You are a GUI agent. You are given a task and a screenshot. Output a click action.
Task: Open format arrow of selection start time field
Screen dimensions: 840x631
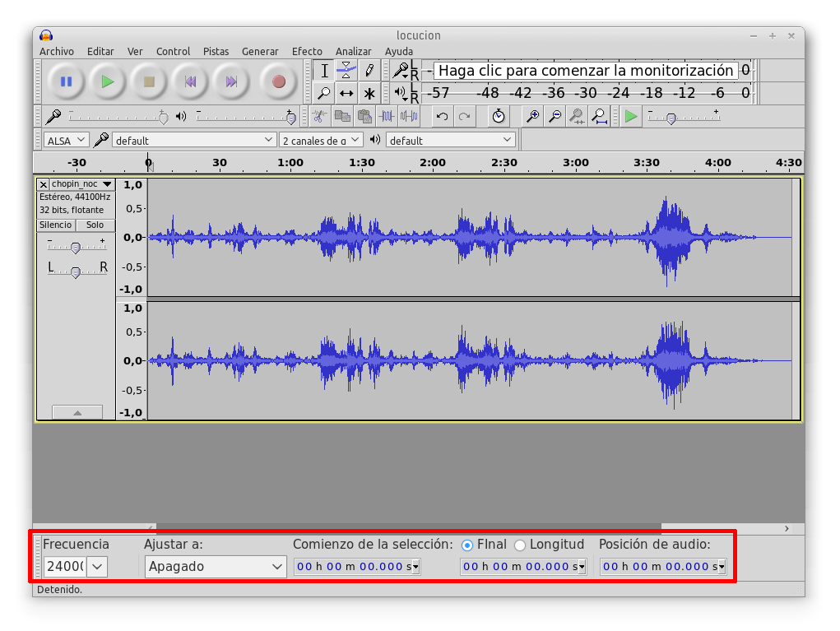[x=416, y=566]
